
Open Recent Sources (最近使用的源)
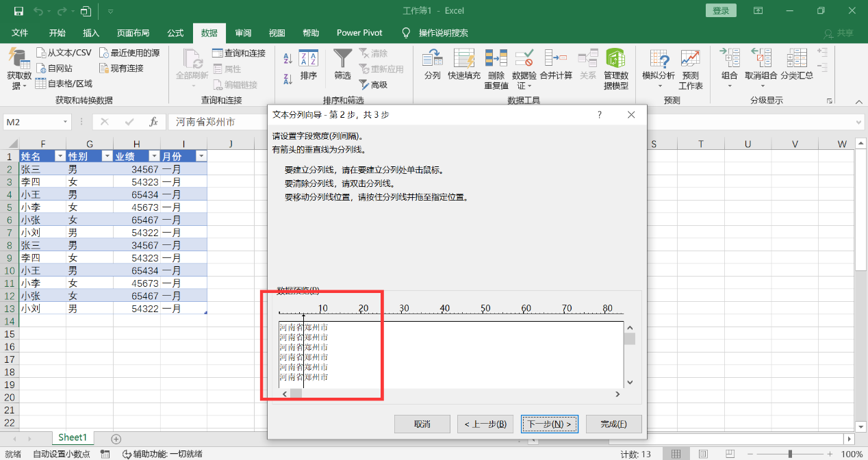(x=129, y=53)
